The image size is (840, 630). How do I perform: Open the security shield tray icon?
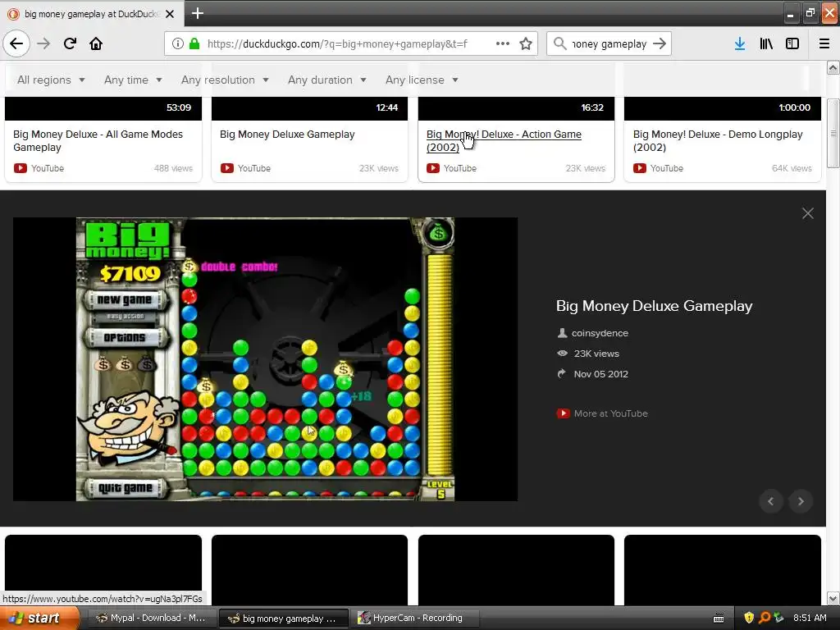coord(749,618)
